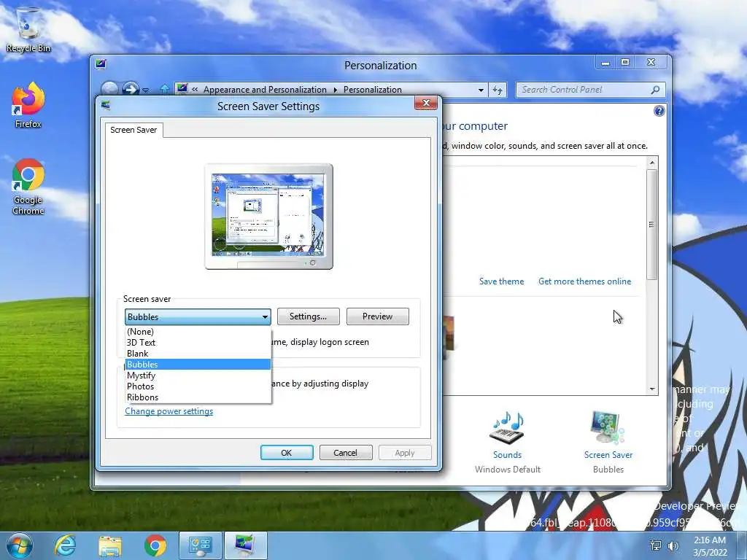
Task: Choose Mystify screen saver
Action: click(198, 376)
